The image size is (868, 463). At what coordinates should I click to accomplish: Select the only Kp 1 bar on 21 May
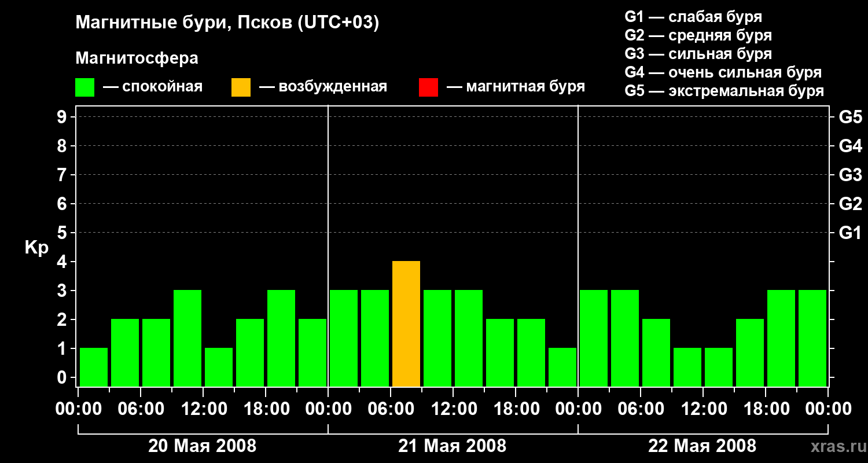click(562, 367)
